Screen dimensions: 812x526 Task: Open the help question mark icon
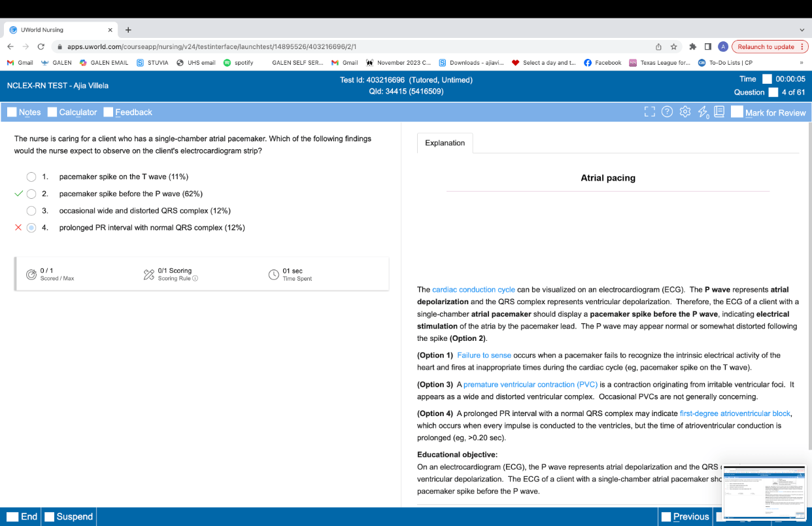[x=667, y=112]
